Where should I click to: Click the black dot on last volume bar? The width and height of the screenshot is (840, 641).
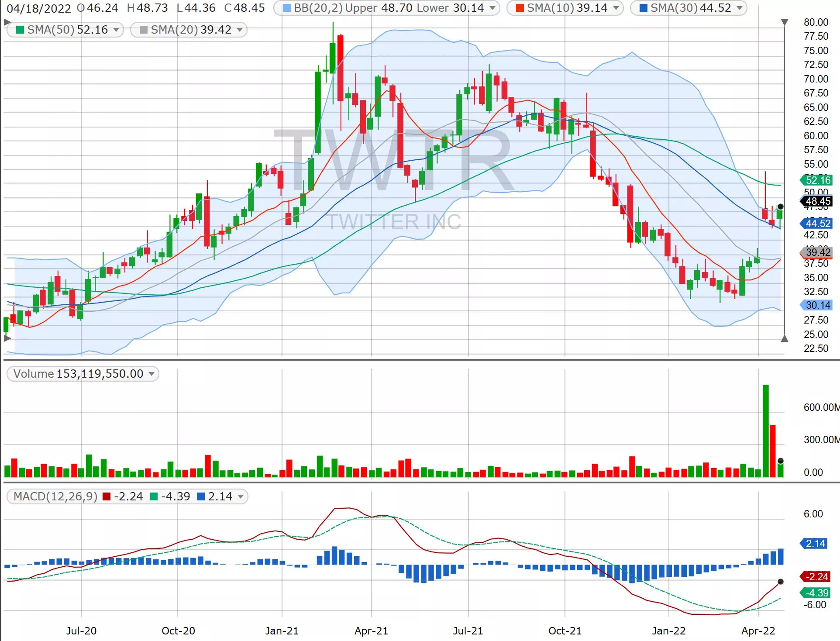(781, 461)
